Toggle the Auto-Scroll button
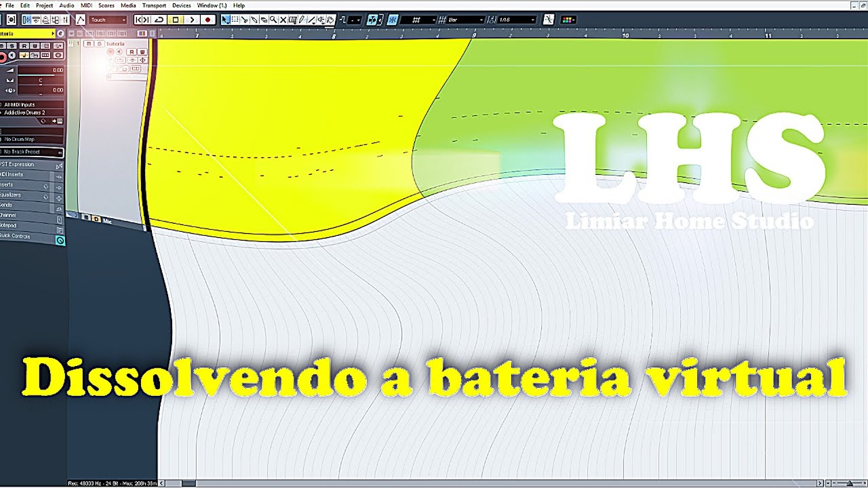868x488 pixels. tap(372, 20)
